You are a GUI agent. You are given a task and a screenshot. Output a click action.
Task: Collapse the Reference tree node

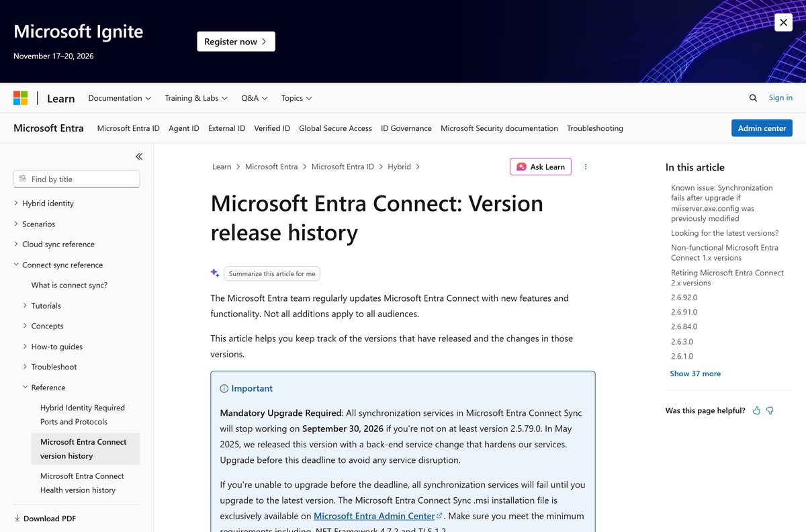coord(26,388)
